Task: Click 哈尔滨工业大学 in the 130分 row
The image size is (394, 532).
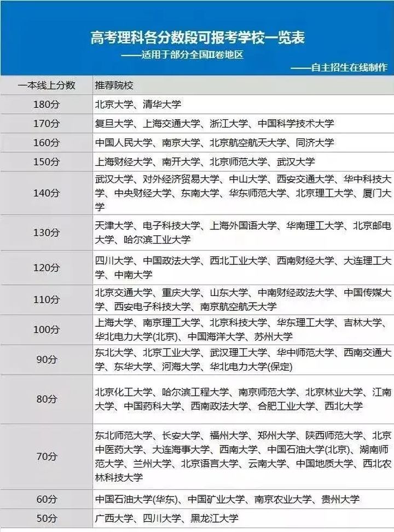Action: 157,240
